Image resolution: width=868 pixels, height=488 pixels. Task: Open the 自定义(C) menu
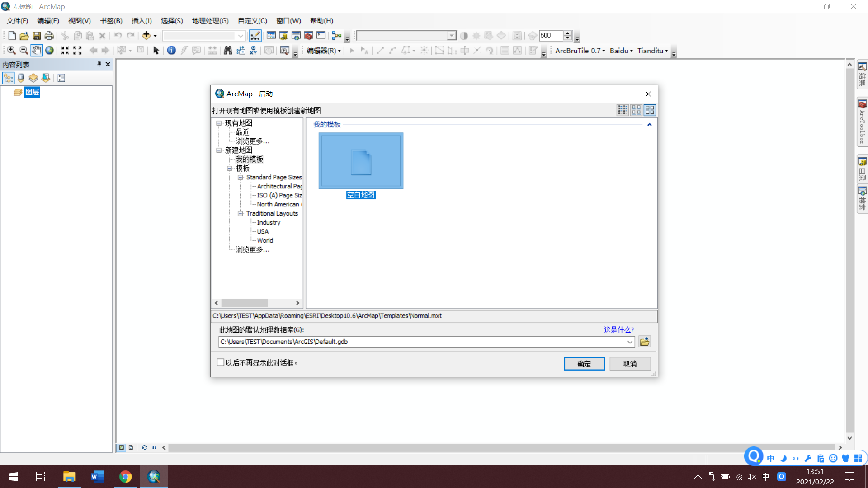coord(252,21)
